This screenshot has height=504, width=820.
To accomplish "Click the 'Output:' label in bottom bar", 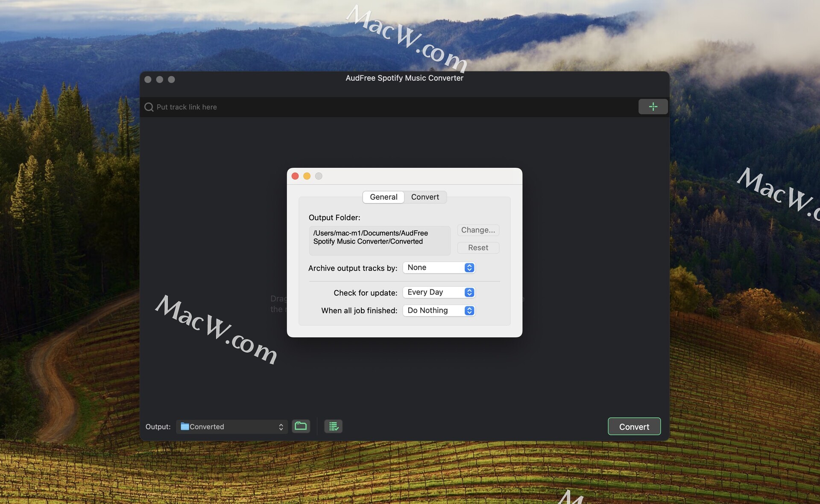I will coord(158,427).
